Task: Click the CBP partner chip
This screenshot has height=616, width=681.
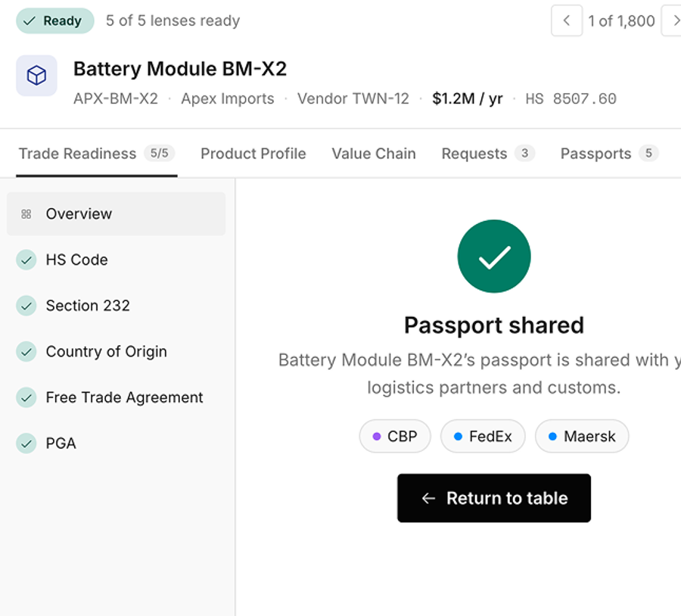Action: tap(395, 436)
